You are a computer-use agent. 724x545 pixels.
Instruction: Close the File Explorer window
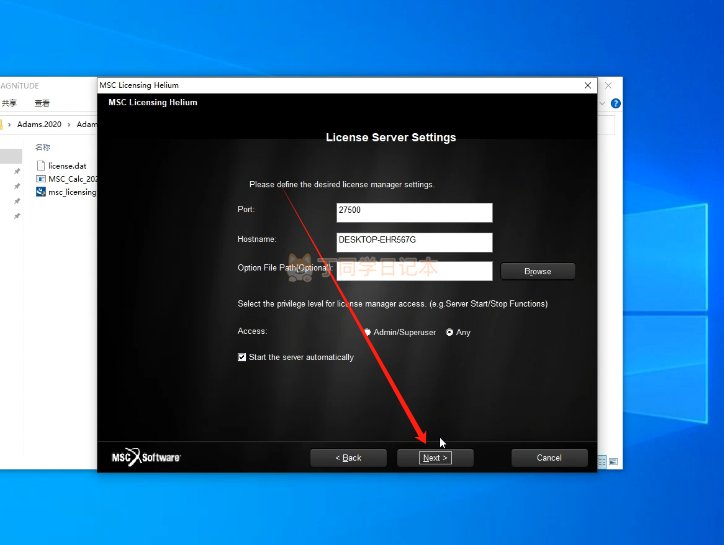pos(609,85)
